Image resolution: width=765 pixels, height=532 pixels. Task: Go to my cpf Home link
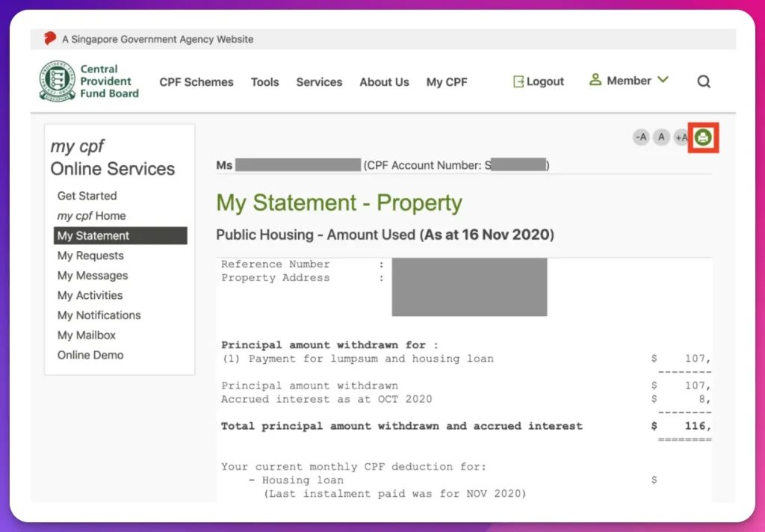(92, 216)
